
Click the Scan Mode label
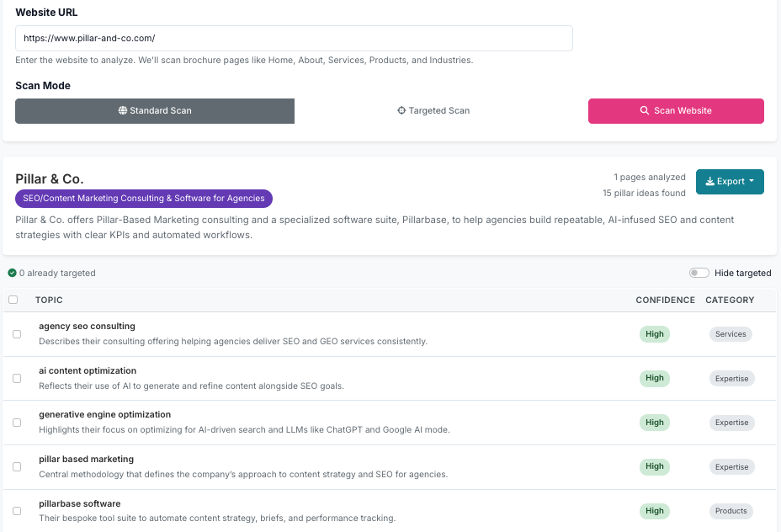(x=43, y=86)
